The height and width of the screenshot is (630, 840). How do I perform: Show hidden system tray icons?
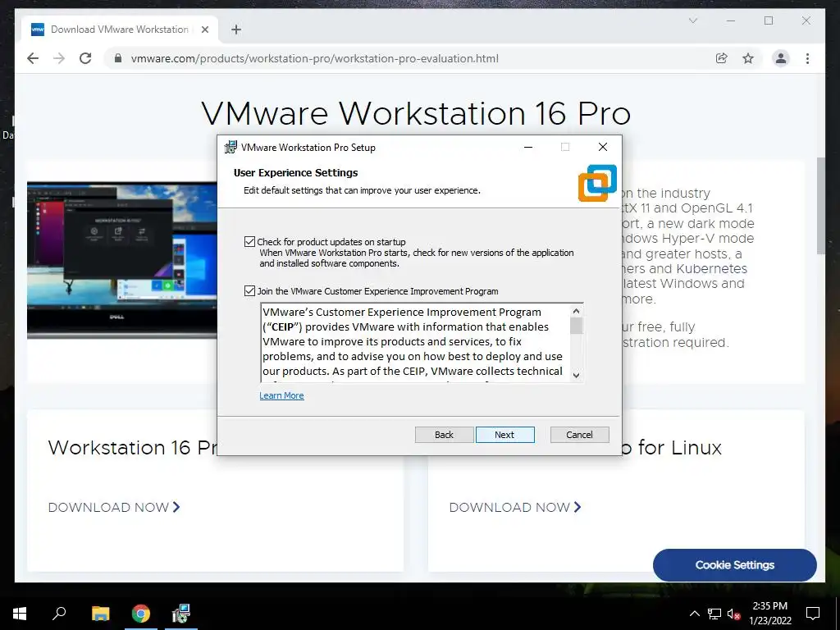[x=694, y=614]
